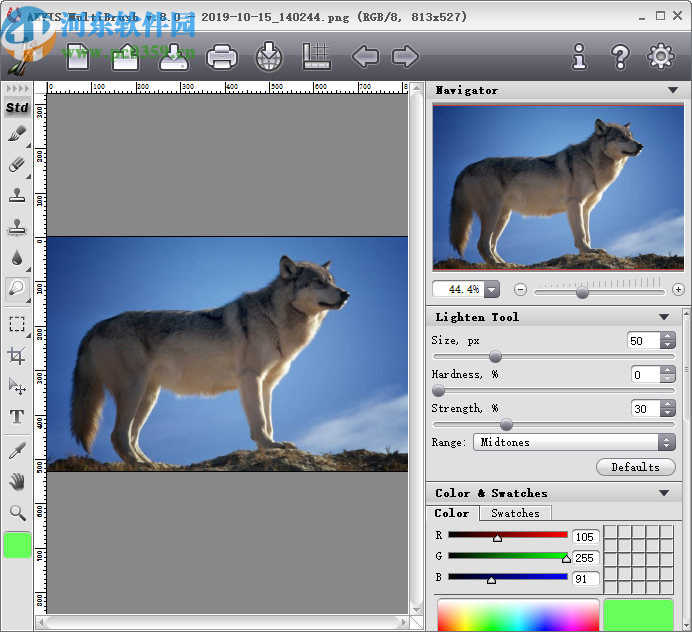Open Preferences with the gear icon
692x632 pixels.
coord(660,56)
